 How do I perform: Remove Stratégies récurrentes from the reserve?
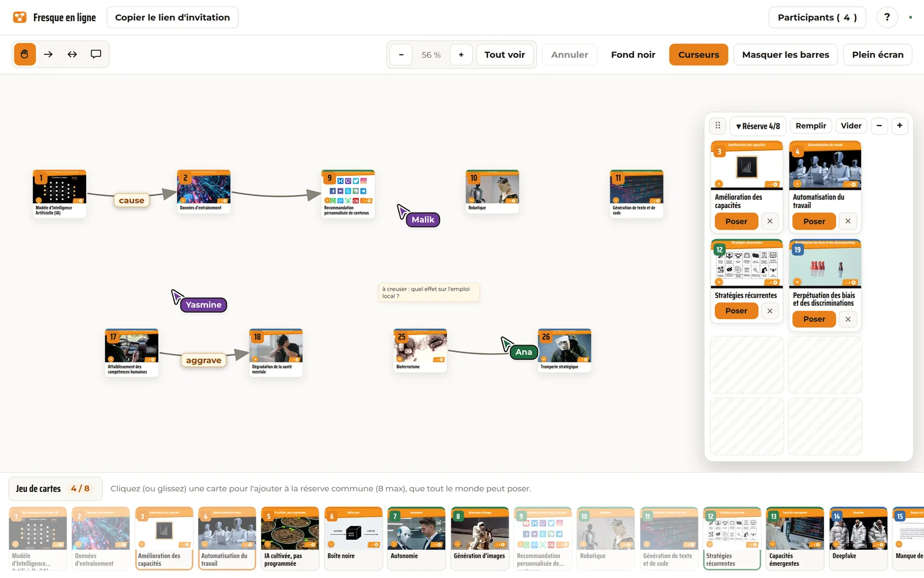point(770,311)
